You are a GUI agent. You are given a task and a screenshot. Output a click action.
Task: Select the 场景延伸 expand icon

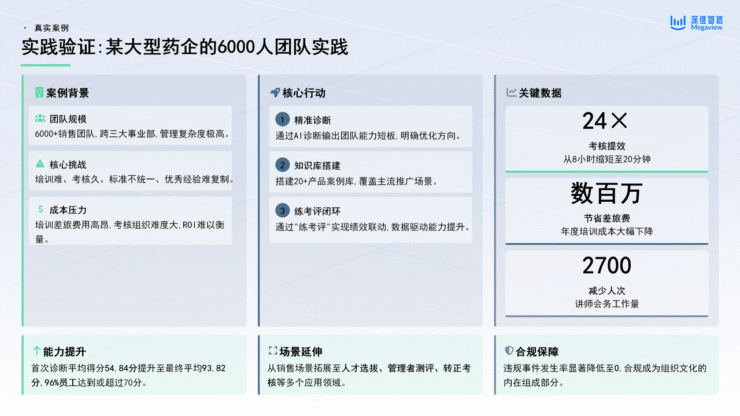(x=272, y=352)
